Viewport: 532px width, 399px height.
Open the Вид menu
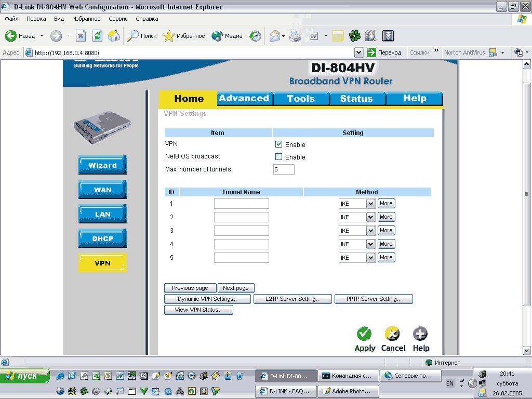click(59, 19)
